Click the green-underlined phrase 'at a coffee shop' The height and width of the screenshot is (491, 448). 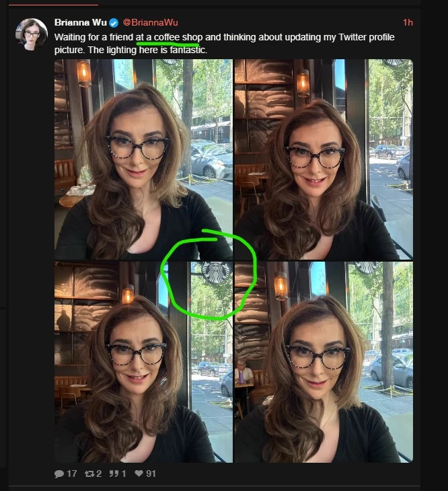pyautogui.click(x=169, y=37)
